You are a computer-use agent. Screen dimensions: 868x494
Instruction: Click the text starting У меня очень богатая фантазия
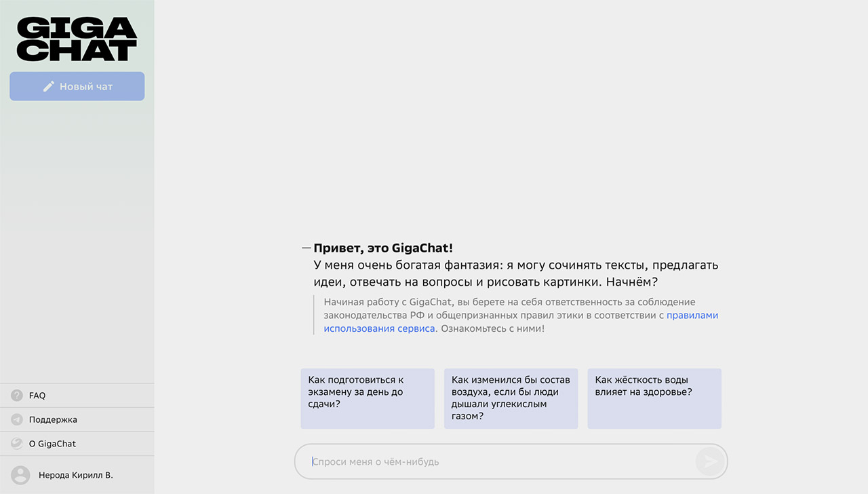(516, 273)
